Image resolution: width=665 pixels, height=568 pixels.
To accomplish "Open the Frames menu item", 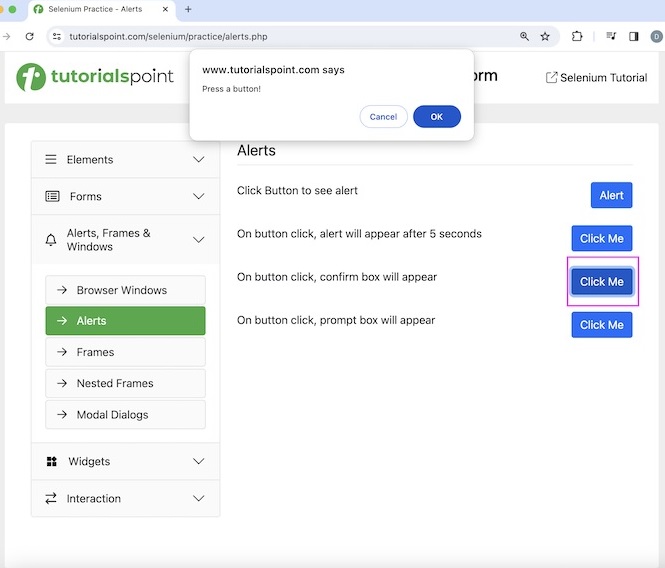I will click(126, 352).
